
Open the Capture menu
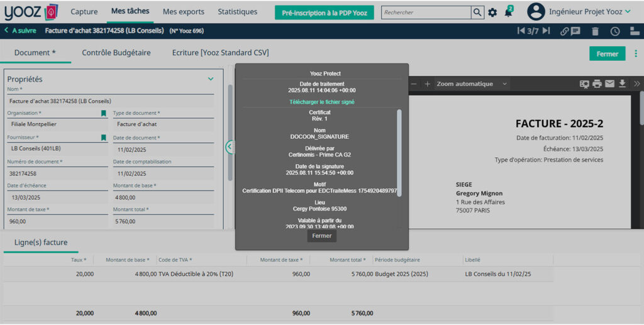pyautogui.click(x=84, y=12)
